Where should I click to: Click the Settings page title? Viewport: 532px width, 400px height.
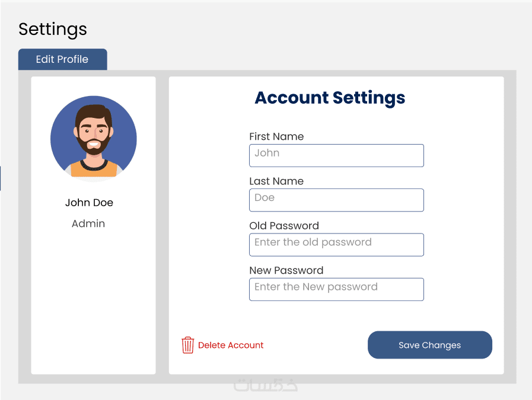(53, 29)
